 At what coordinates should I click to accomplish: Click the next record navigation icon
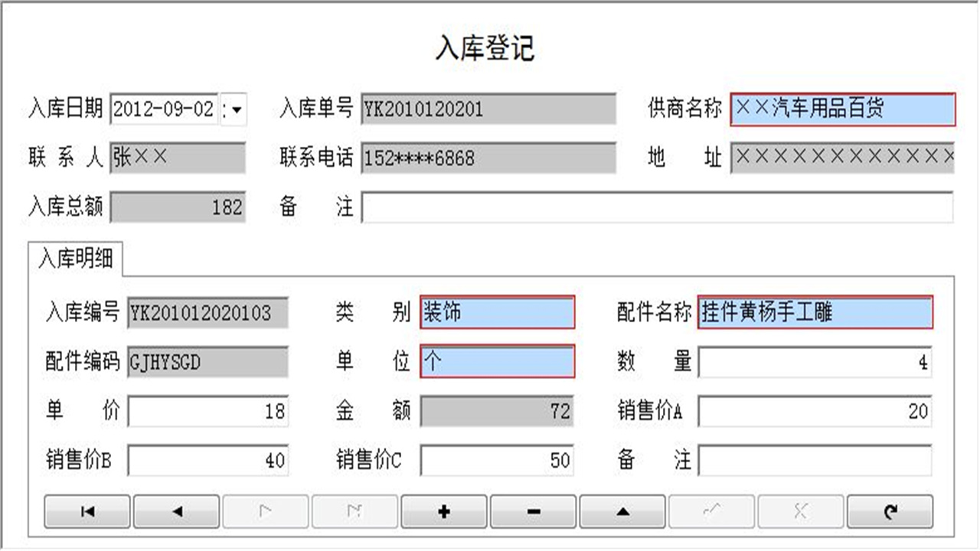coord(265,511)
